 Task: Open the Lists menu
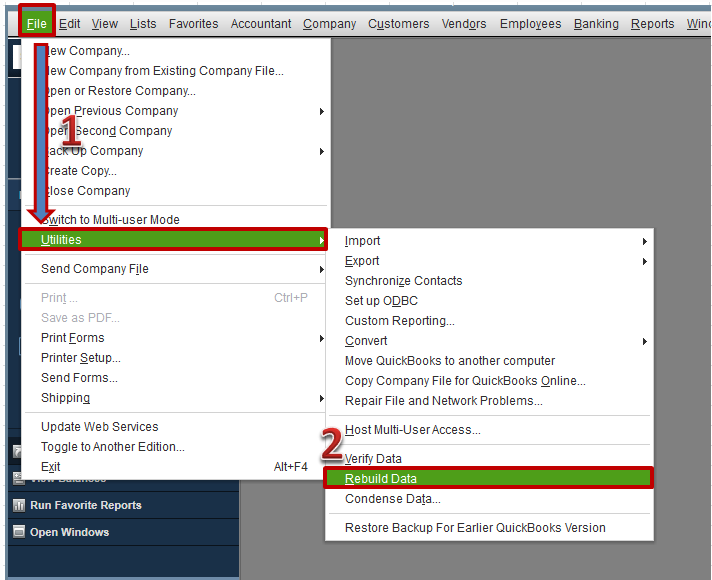143,24
